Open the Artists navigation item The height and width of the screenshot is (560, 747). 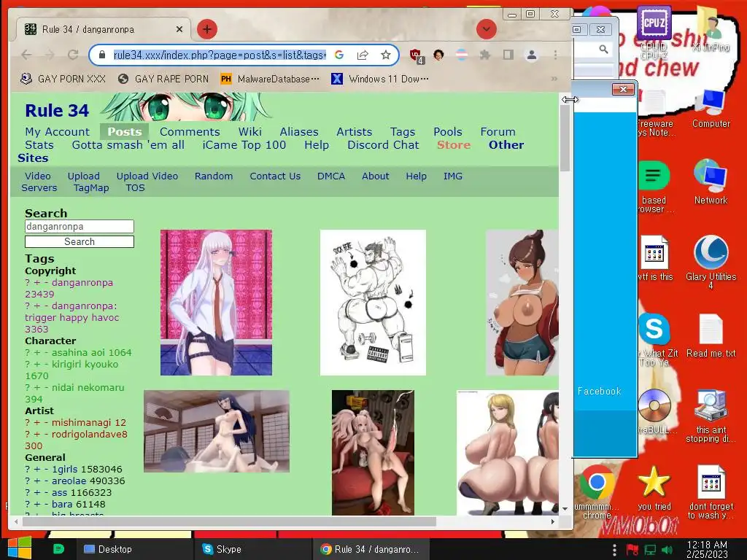coord(354,131)
